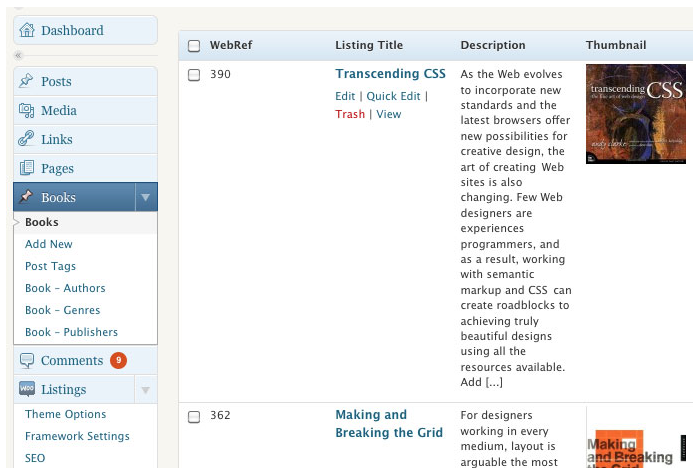
Task: Click the WebRef value 390
Action: (x=220, y=74)
